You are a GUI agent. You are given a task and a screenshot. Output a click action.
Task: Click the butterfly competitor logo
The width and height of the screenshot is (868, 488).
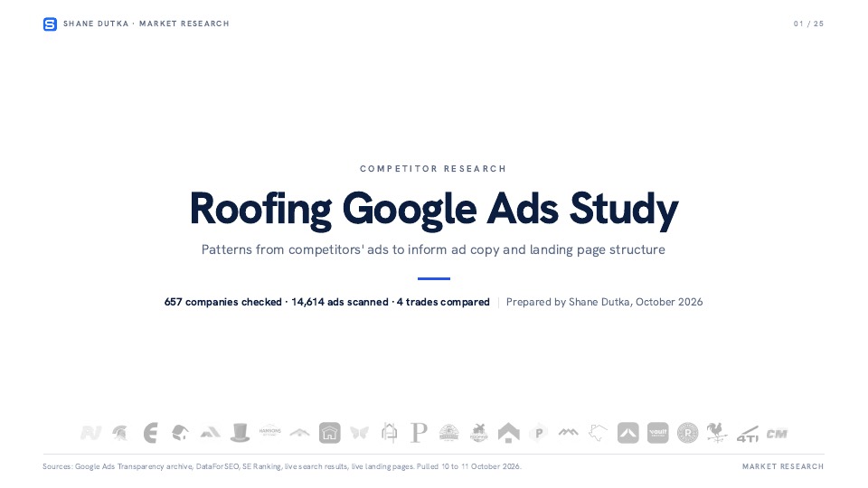point(359,433)
